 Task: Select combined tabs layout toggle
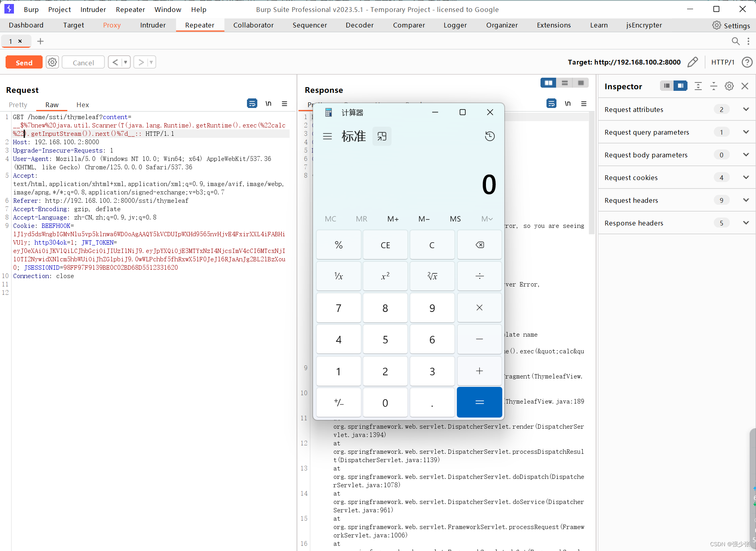coord(581,83)
